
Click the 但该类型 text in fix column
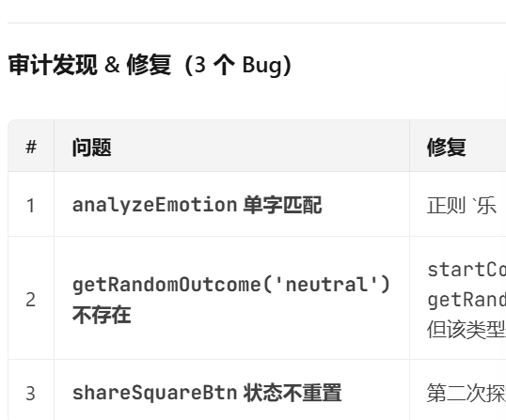point(466,331)
